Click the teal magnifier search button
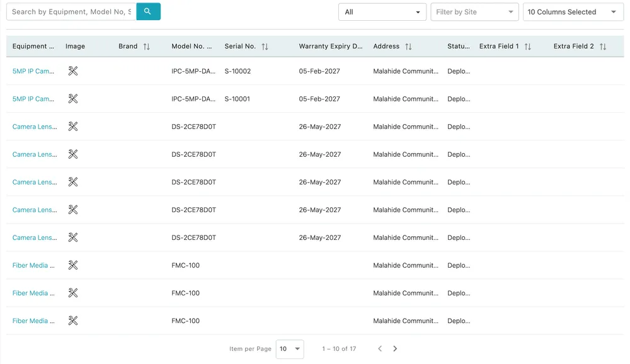The width and height of the screenshot is (630, 364). pyautogui.click(x=148, y=12)
